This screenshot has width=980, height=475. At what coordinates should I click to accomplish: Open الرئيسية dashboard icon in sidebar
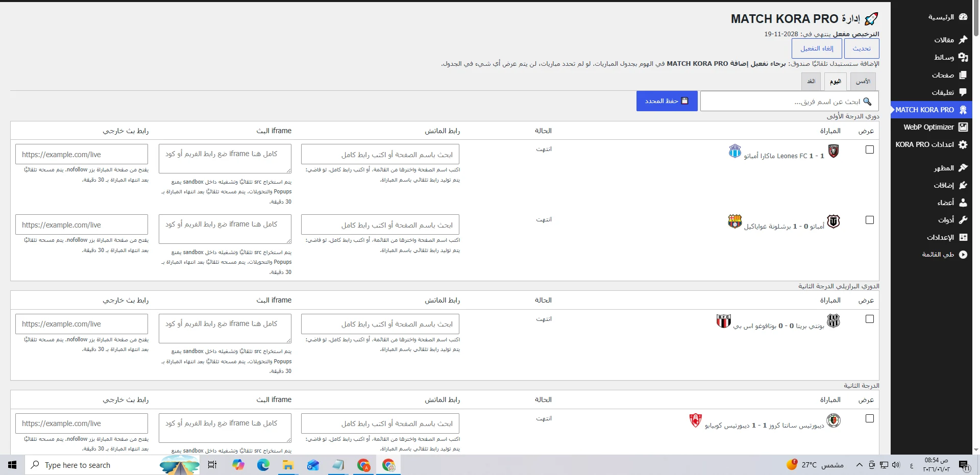coord(963,17)
